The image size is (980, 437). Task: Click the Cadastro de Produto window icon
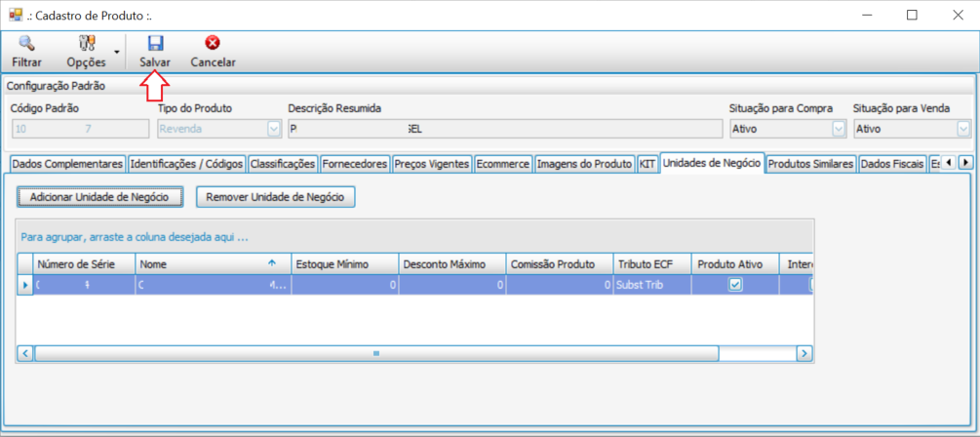click(16, 15)
